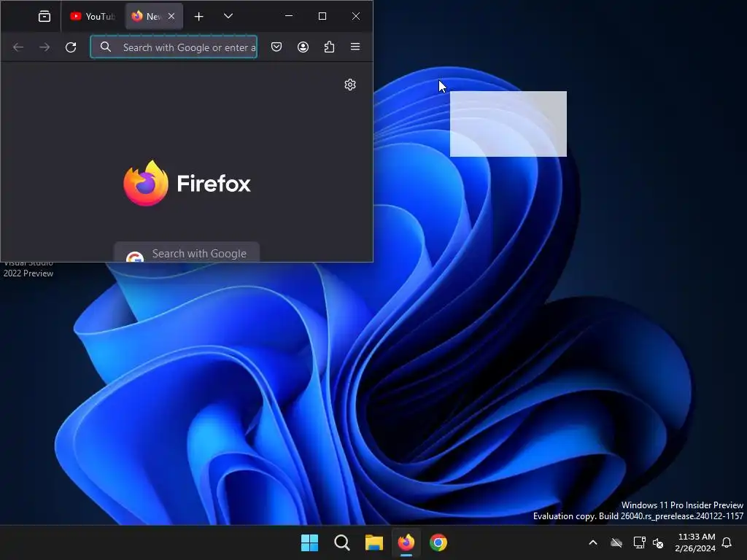Minimize the Firefox window
This screenshot has width=747, height=560.
289,16
